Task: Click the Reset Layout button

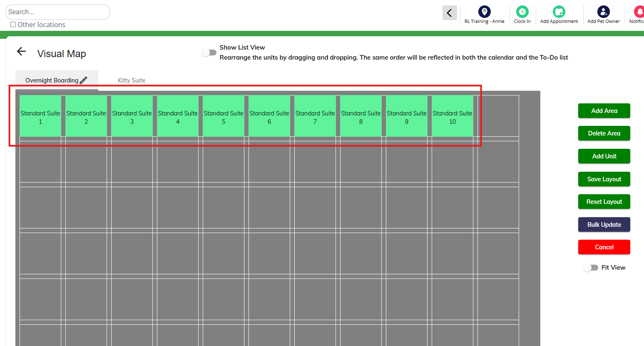Action: (604, 202)
